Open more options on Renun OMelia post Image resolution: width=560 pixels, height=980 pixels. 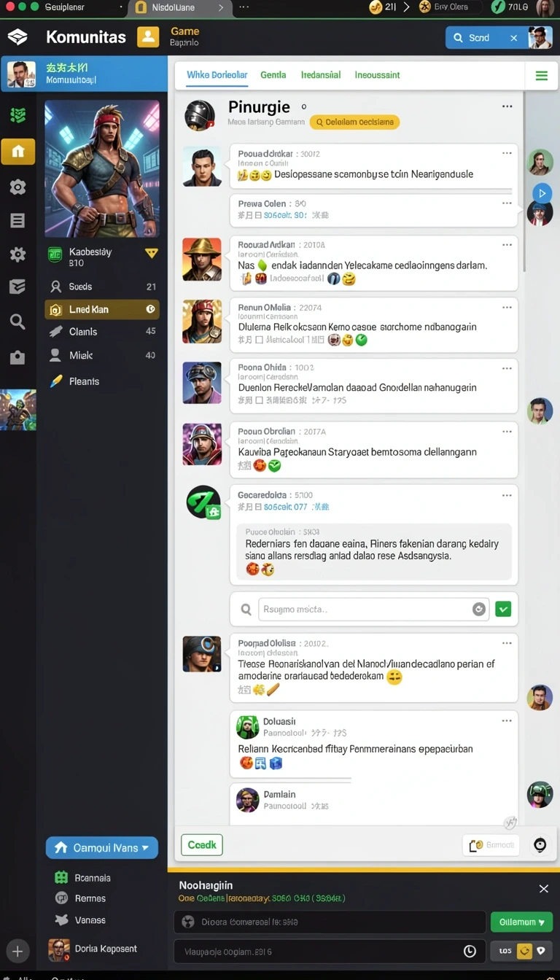[507, 307]
